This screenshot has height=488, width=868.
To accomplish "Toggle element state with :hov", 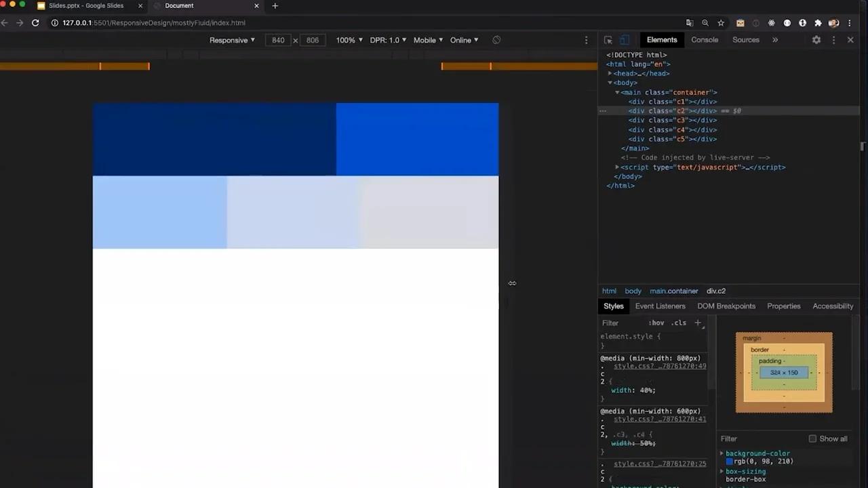I will point(656,323).
